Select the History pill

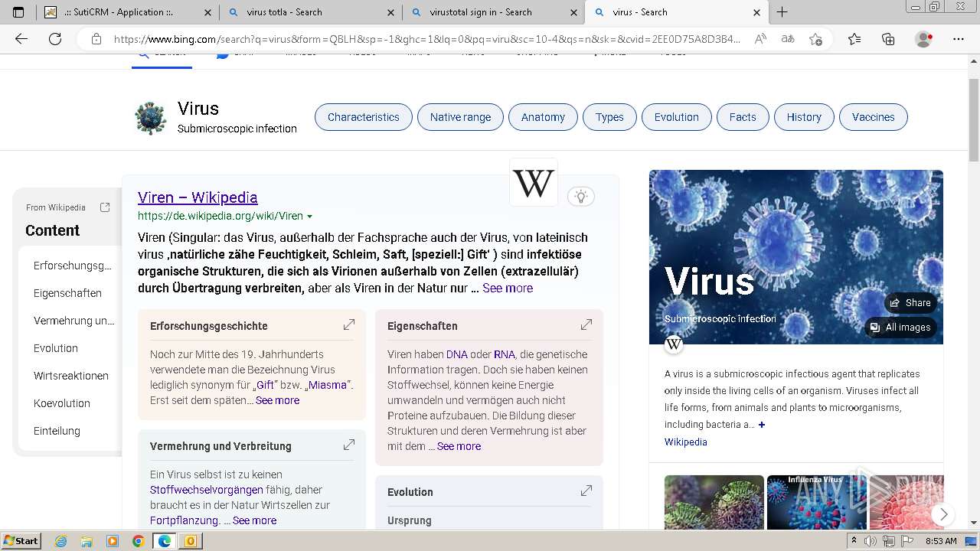pyautogui.click(x=804, y=117)
